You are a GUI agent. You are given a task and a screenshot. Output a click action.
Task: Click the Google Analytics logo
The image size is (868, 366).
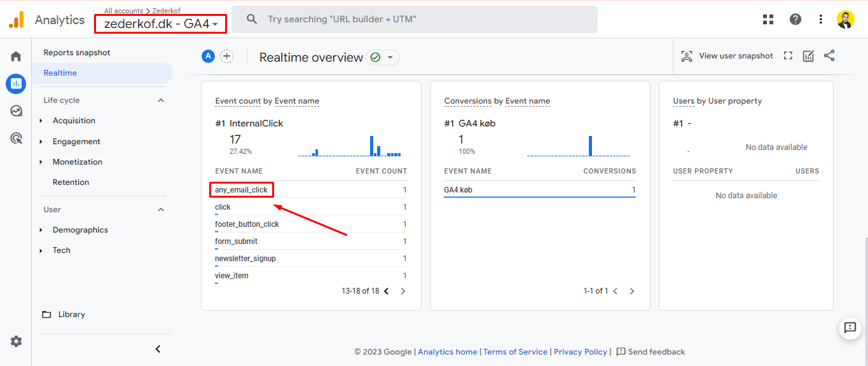pos(17,20)
